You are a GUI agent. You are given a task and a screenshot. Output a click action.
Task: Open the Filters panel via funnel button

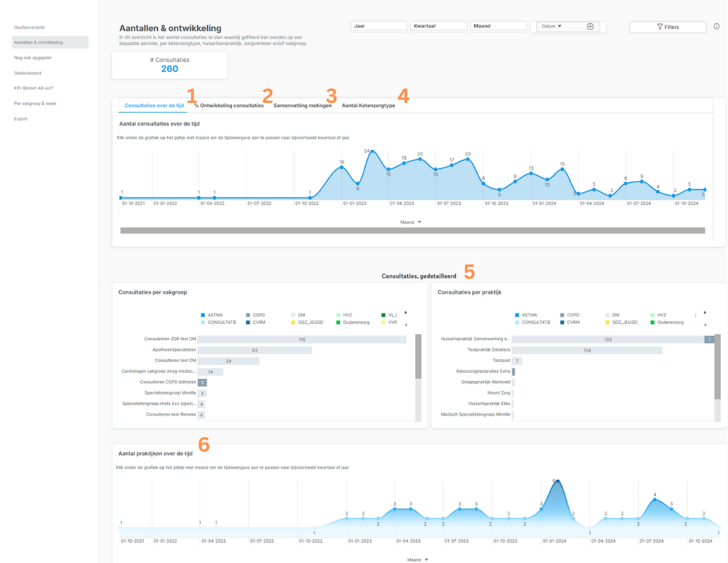tap(667, 27)
